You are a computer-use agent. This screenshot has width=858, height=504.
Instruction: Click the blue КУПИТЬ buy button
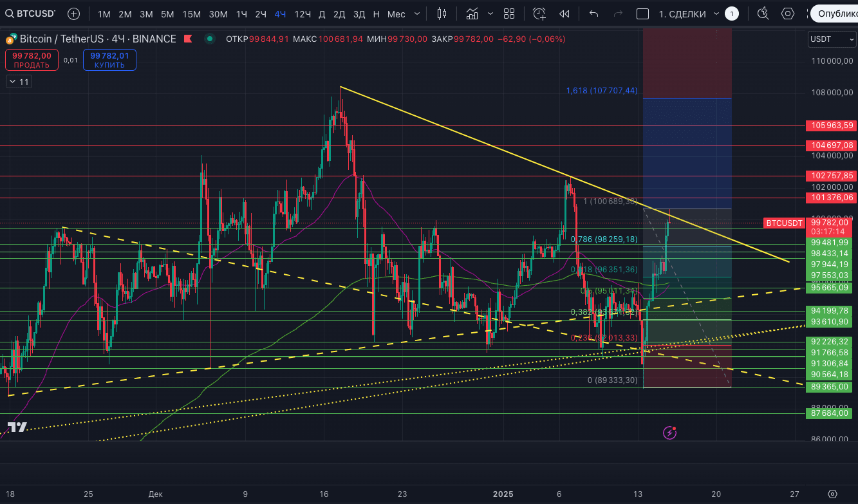tap(109, 61)
